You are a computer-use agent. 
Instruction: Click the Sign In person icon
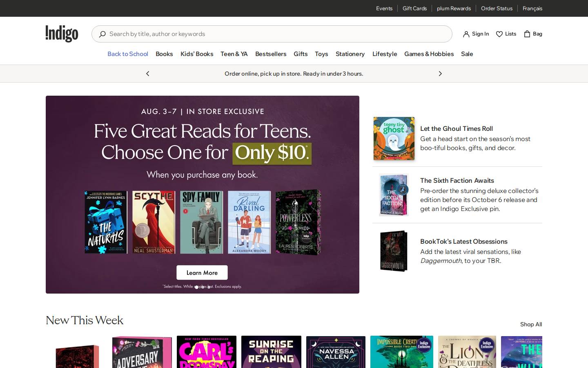466,34
